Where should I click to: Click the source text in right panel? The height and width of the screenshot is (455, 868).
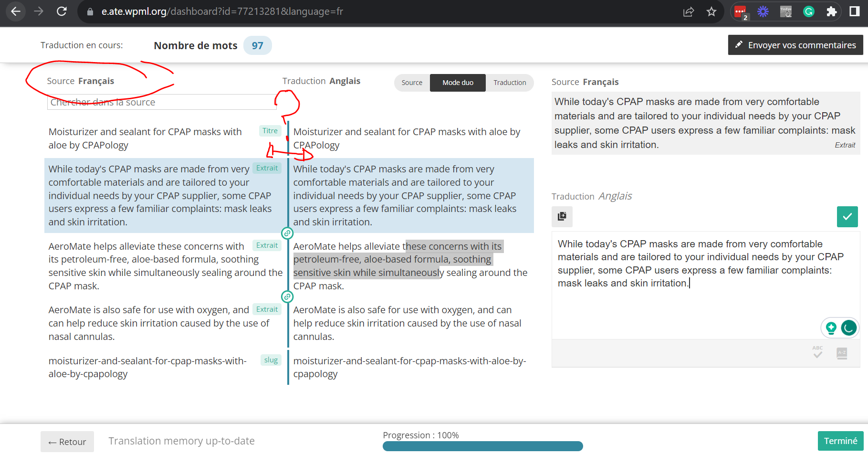click(705, 123)
